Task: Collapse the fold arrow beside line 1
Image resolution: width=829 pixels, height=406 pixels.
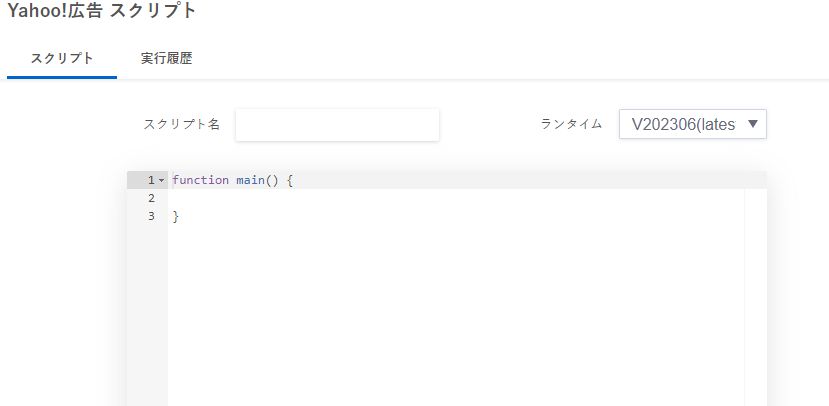Action: 161,181
